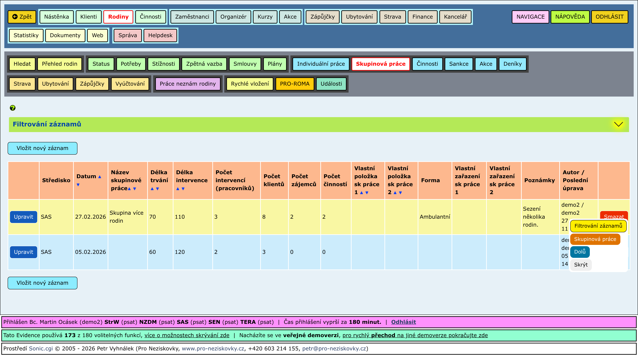Expand Filtrování záznamů with chevron arrow
Screen dimensions: 638x364
tap(618, 124)
